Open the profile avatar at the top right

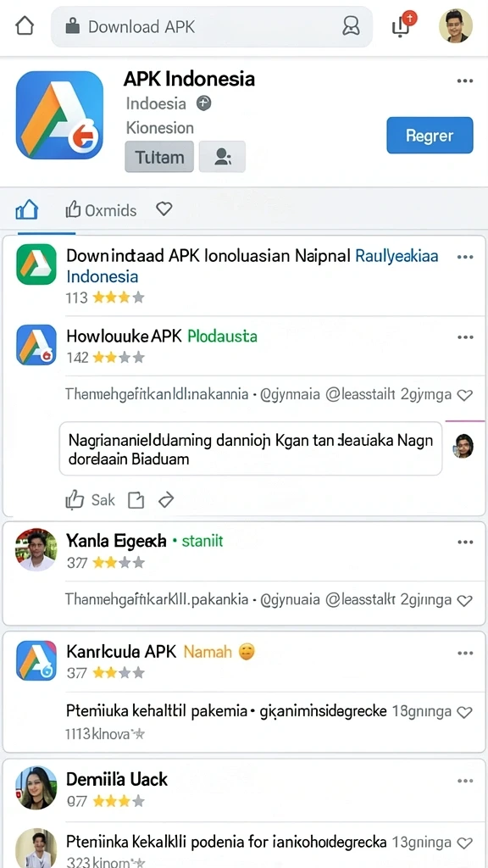coord(455,25)
